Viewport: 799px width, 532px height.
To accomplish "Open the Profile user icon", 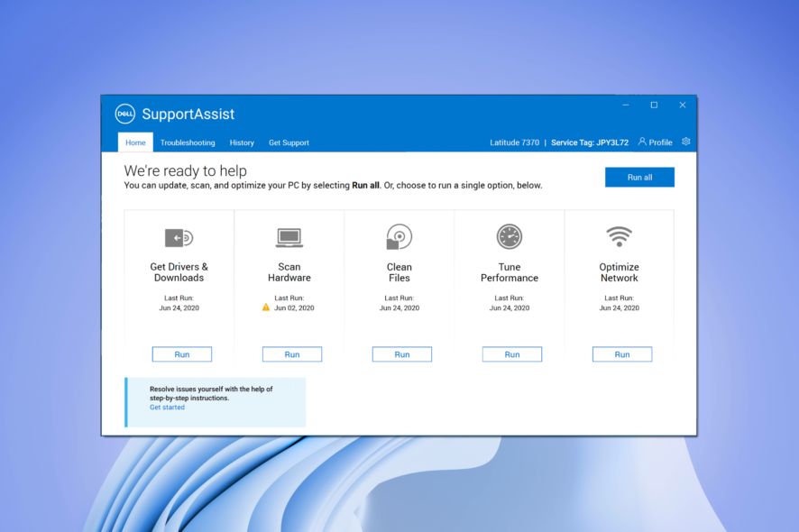I will 642,142.
